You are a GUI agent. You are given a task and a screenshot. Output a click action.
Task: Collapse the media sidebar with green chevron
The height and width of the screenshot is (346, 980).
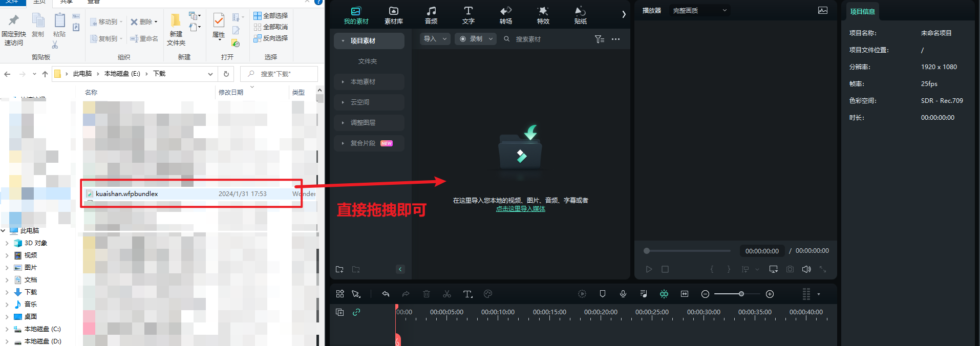point(400,269)
